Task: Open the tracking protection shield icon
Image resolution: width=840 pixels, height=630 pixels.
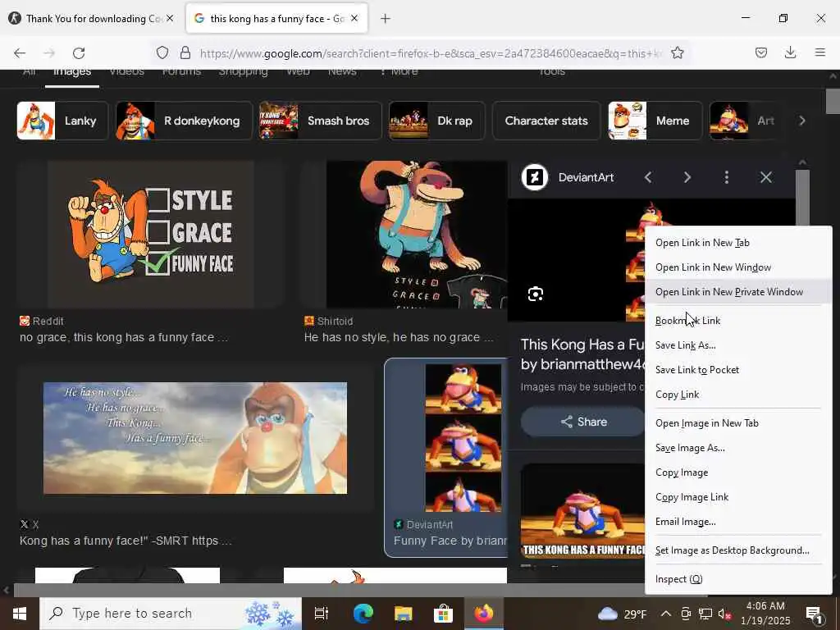Action: pos(162,52)
